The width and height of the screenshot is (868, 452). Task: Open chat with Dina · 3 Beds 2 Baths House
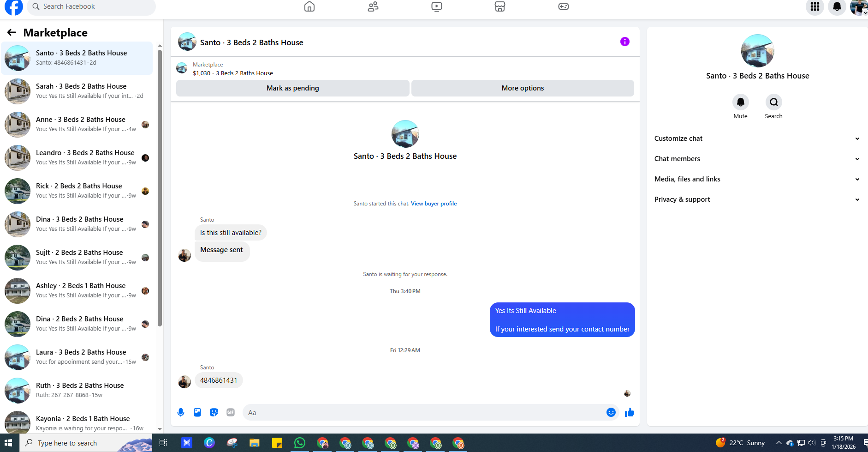coord(77,224)
